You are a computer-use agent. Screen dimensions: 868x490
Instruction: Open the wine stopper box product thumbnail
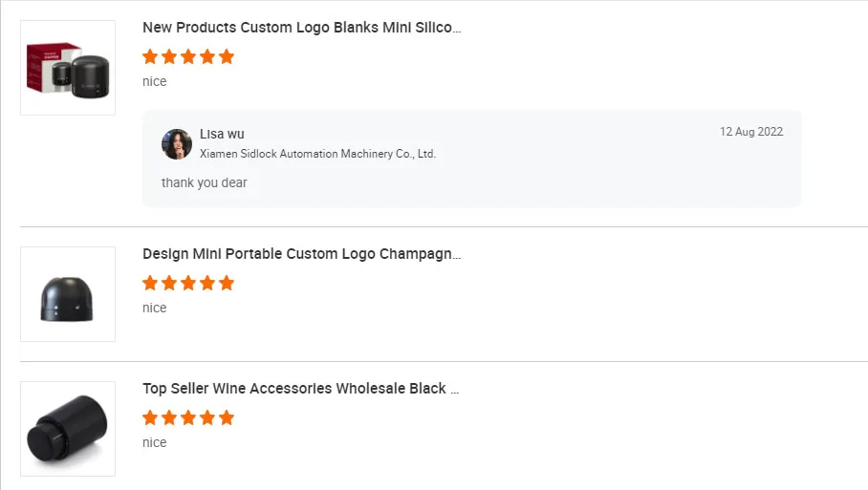[x=68, y=68]
